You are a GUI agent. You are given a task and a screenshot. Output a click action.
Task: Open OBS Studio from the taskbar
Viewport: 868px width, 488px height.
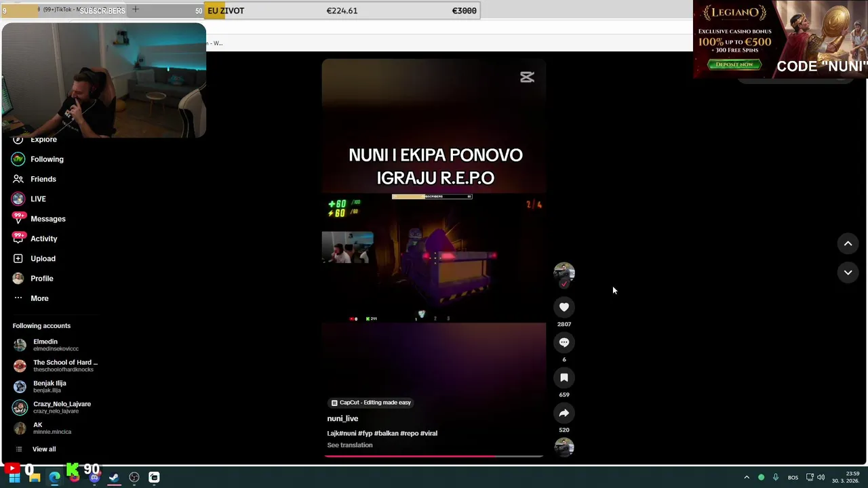[134, 477]
